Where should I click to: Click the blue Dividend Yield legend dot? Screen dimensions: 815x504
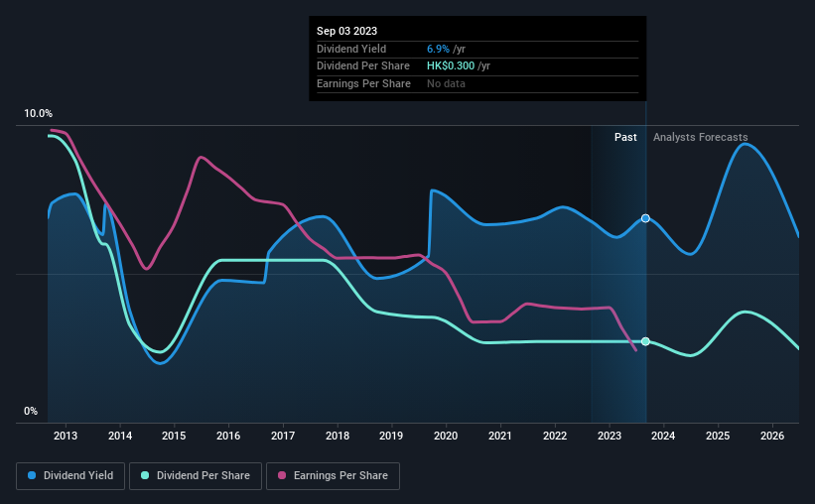click(x=32, y=475)
